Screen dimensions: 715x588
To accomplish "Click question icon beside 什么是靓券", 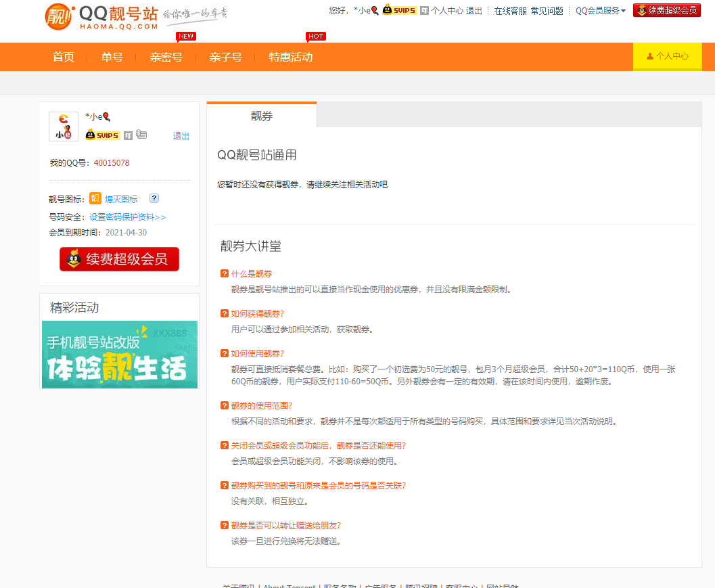I will pos(225,273).
